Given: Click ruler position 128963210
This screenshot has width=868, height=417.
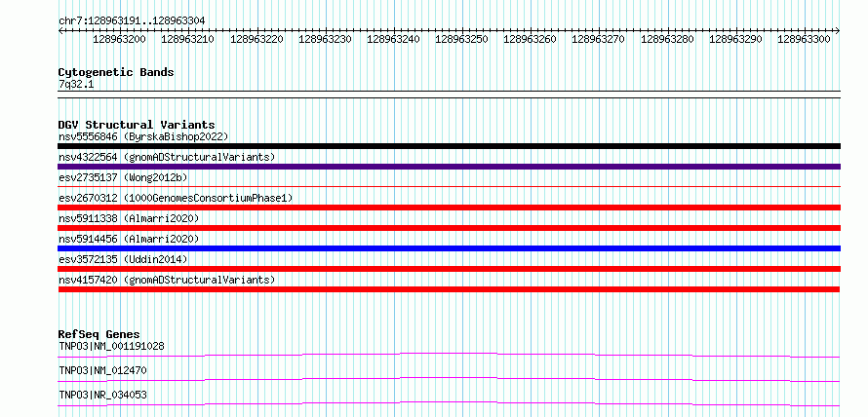Looking at the screenshot, I should 187,39.
